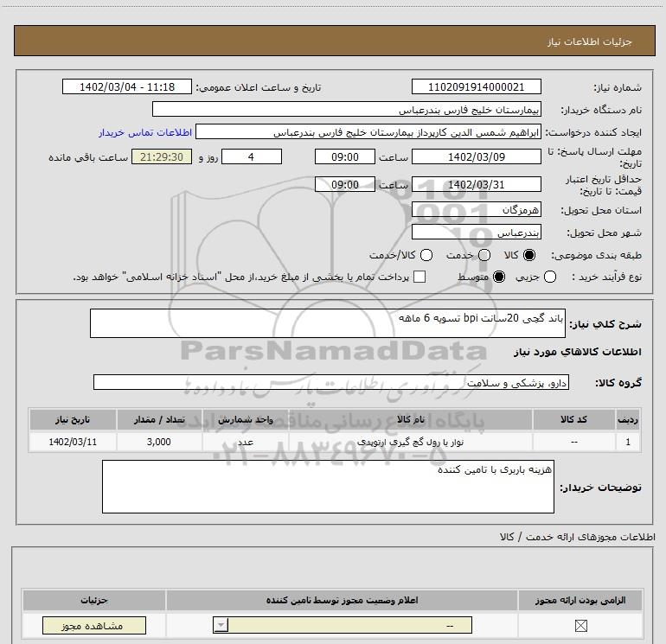Click the buyer notes box هزینه باربری با تامین کننده

click(x=328, y=487)
